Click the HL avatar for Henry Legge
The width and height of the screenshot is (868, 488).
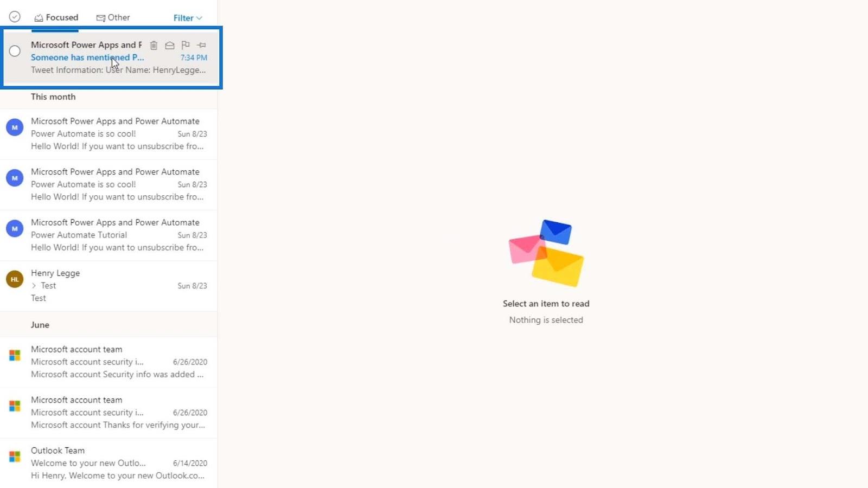point(15,279)
